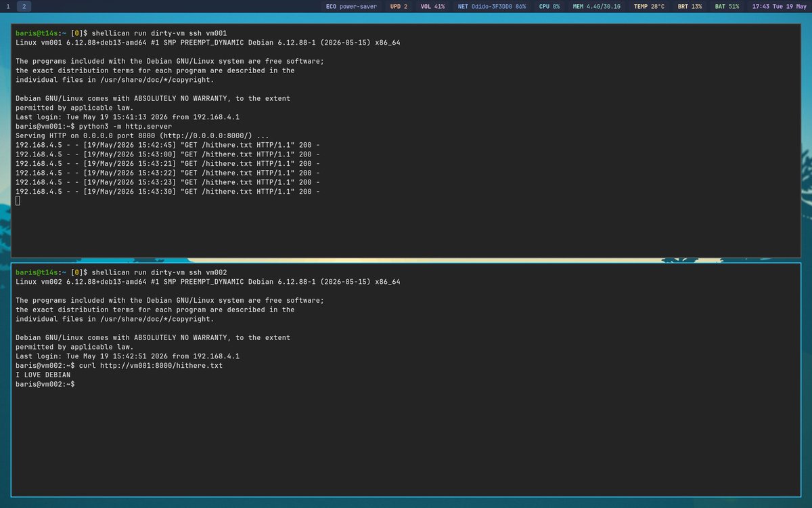
Task: Click '/usr/share/doc/*/copyright' line in vm001 terminal
Action: click(114, 79)
